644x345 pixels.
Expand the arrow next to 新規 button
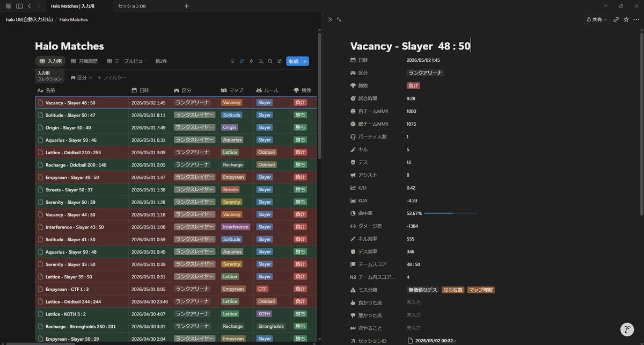[305, 61]
